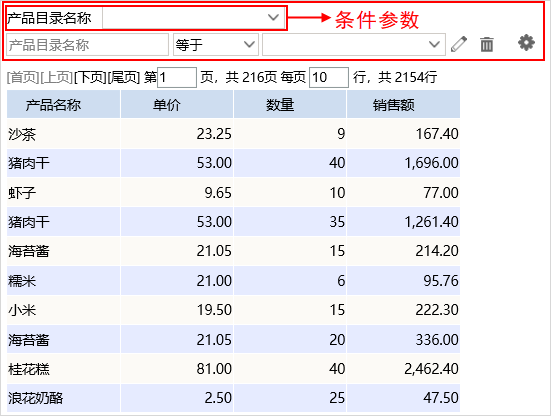Select the 桂花糕 product cell
The height and width of the screenshot is (416, 551).
pyautogui.click(x=64, y=369)
